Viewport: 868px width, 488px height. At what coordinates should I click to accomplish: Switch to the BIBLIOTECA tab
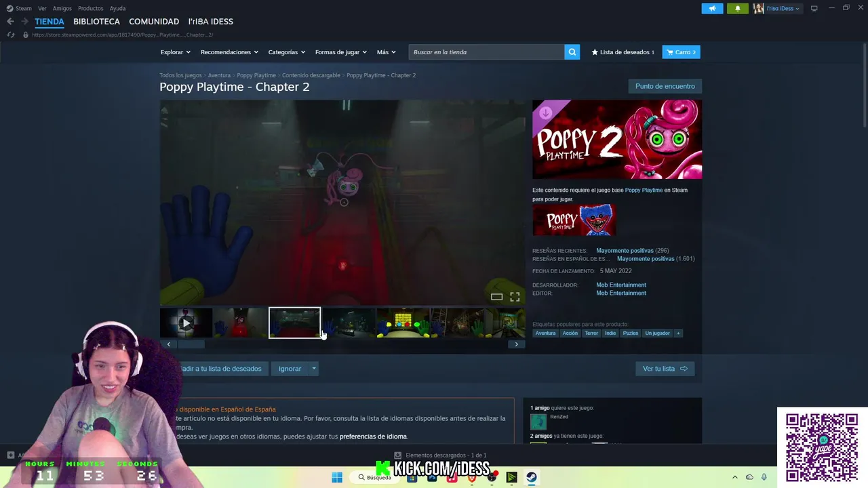(96, 22)
